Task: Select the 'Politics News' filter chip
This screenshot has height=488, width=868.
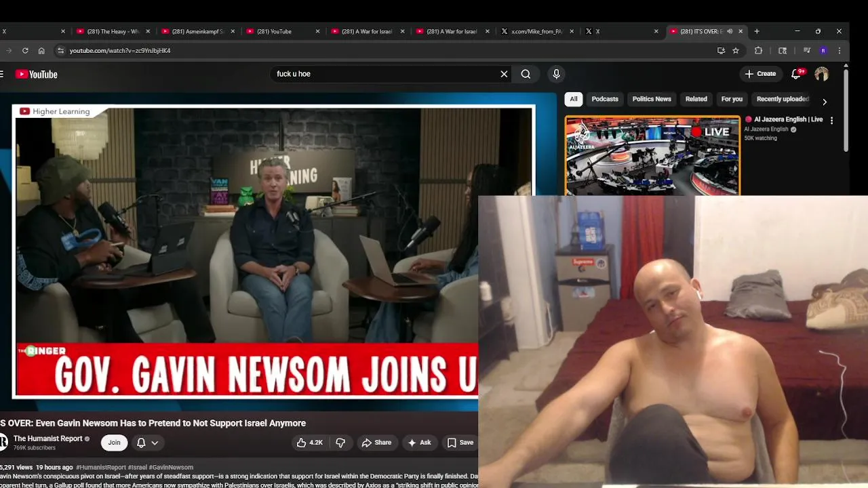Action: pyautogui.click(x=652, y=99)
